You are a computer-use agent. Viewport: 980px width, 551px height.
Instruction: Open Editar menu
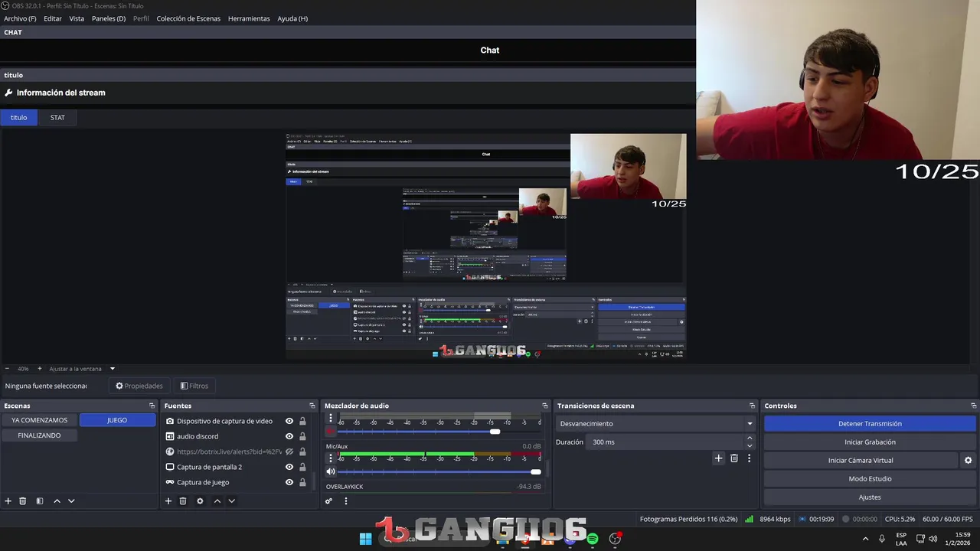(x=53, y=18)
